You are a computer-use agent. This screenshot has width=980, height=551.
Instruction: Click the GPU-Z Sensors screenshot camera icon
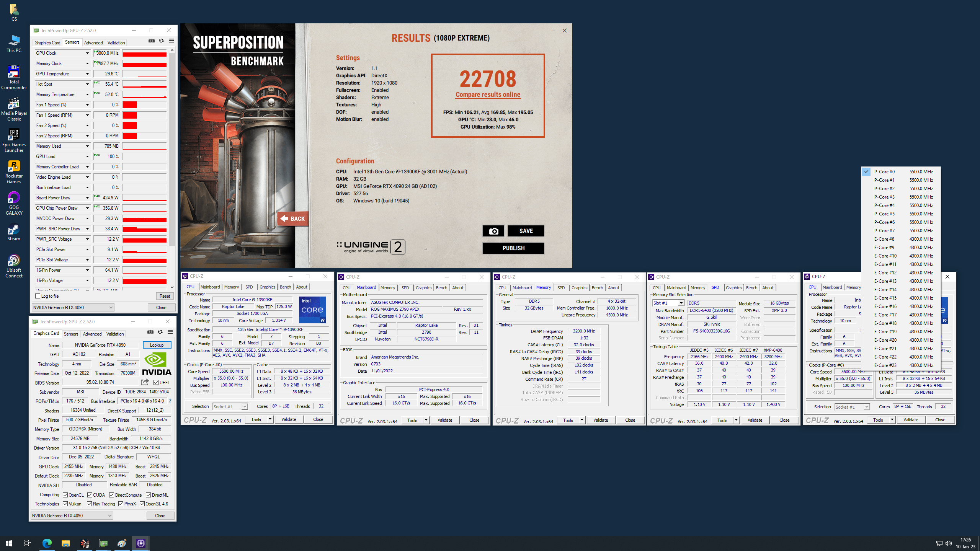coord(152,41)
